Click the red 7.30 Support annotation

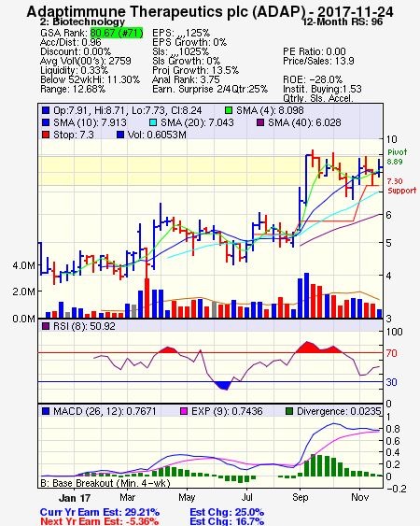click(402, 186)
